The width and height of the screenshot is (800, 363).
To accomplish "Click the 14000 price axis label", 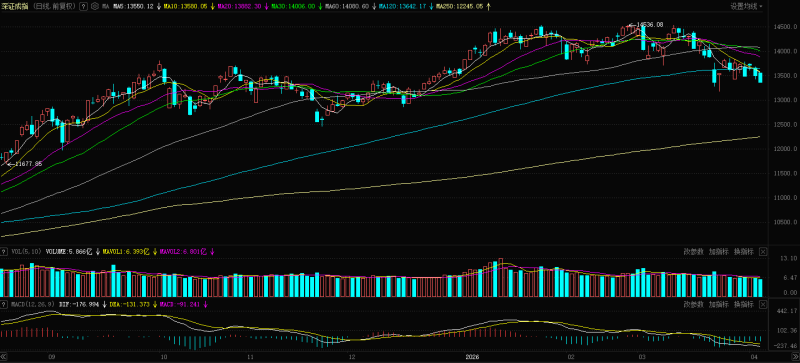I will tap(784, 52).
